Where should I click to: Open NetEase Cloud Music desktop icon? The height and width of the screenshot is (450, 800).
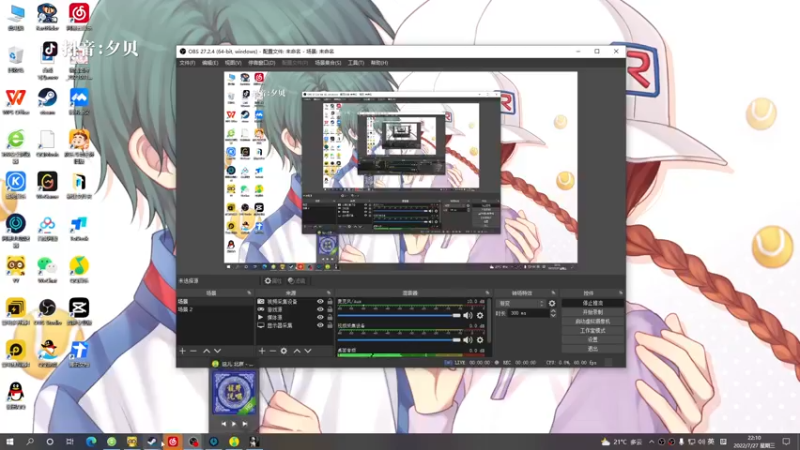point(79,16)
